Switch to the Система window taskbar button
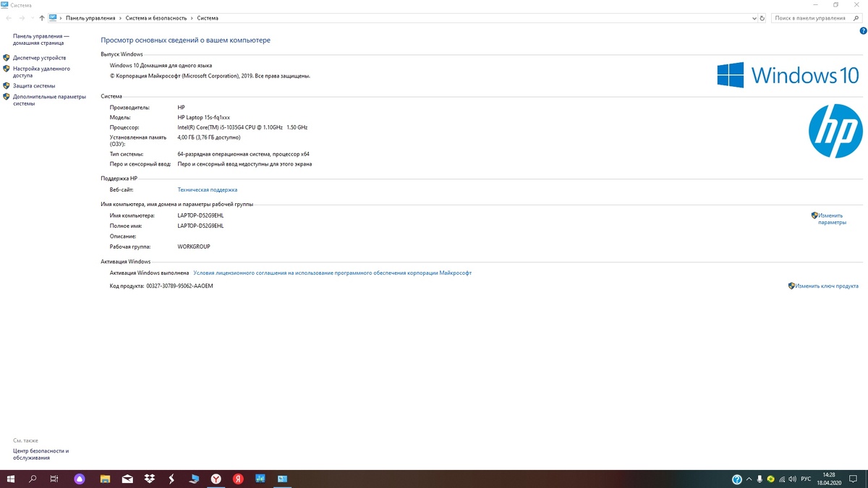The width and height of the screenshot is (868, 488). coord(283,479)
